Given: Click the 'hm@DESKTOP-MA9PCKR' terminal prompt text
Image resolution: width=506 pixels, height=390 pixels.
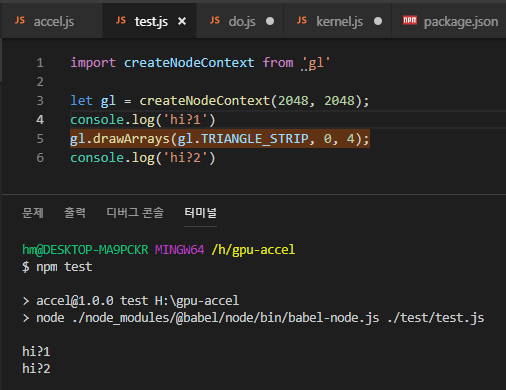Looking at the screenshot, I should click(85, 249).
